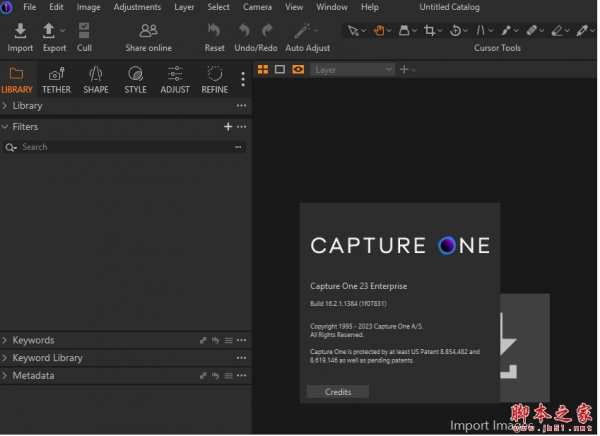
Task: Expand the Library panel
Action: point(5,106)
